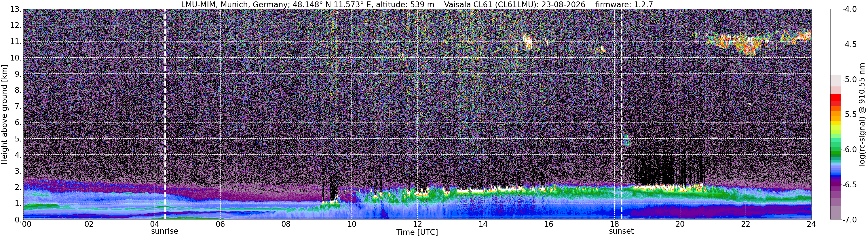Click the '22' time tick label

[746, 224]
